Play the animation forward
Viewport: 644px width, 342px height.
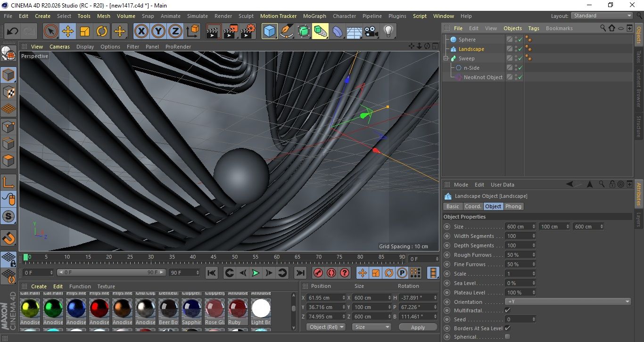tap(256, 273)
